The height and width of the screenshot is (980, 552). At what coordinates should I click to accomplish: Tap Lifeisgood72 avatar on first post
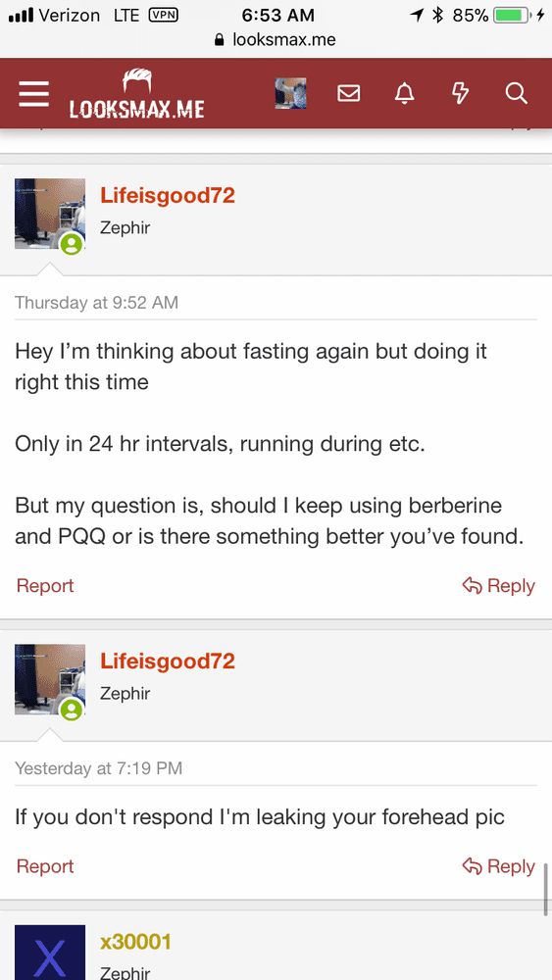(x=50, y=215)
